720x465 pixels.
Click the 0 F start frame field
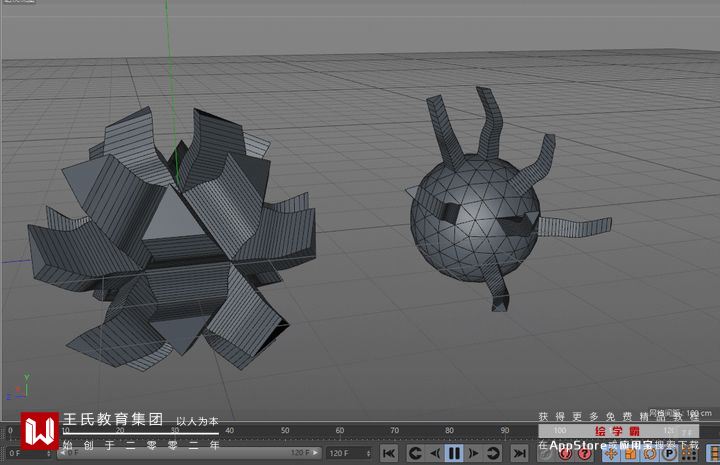point(28,453)
